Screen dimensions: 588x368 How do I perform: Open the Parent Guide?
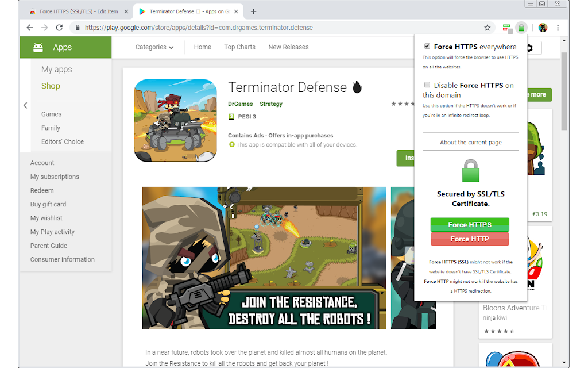[49, 246]
